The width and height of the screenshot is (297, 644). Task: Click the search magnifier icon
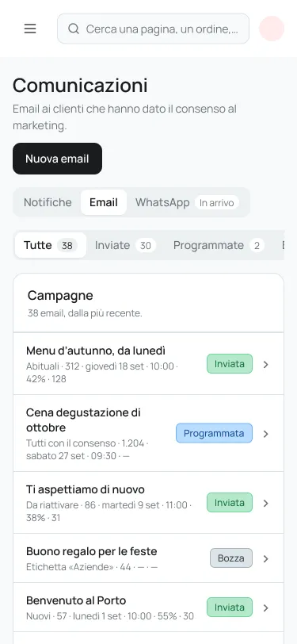(74, 29)
